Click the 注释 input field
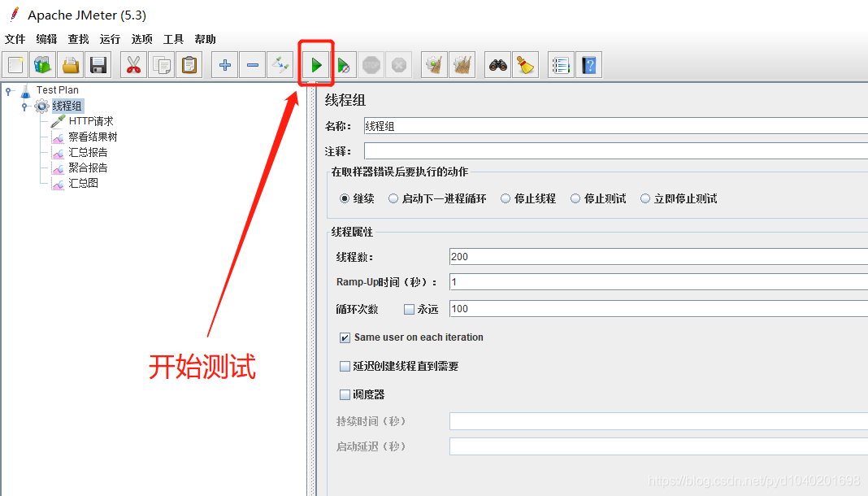 tap(615, 151)
